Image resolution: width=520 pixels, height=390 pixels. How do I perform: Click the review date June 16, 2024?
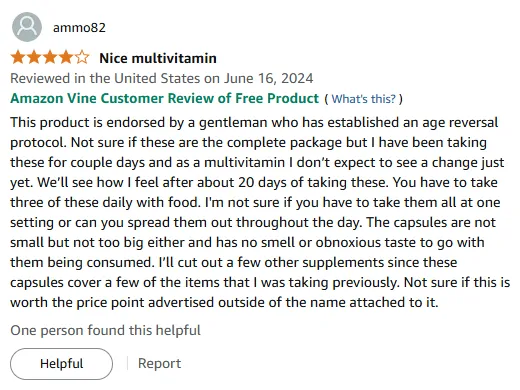(268, 79)
